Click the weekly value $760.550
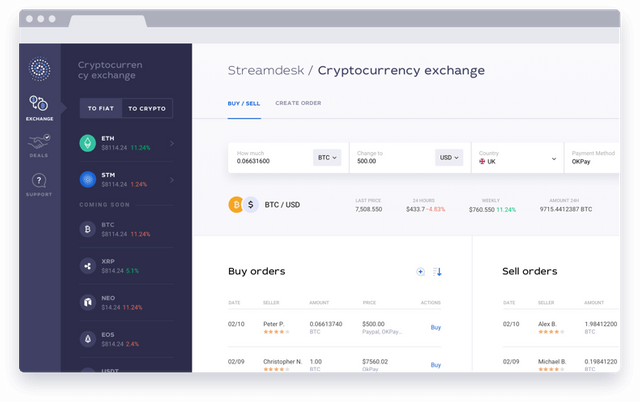640x402 pixels. coord(482,210)
